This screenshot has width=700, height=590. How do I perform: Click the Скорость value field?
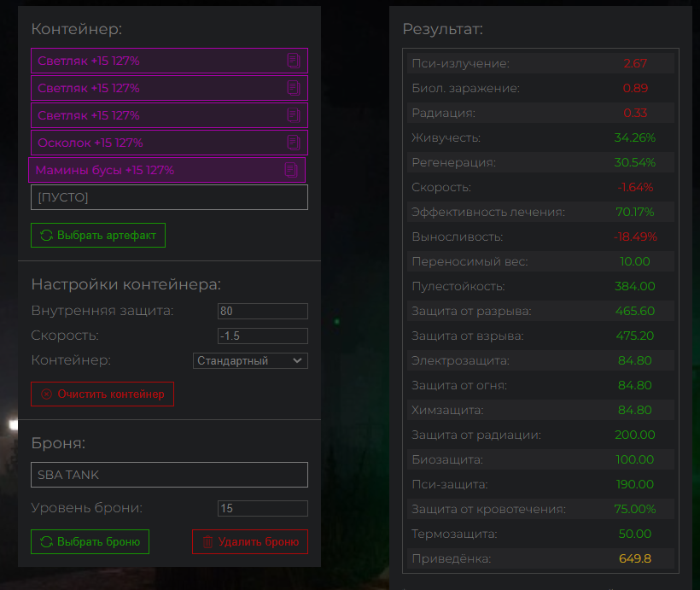(x=262, y=336)
